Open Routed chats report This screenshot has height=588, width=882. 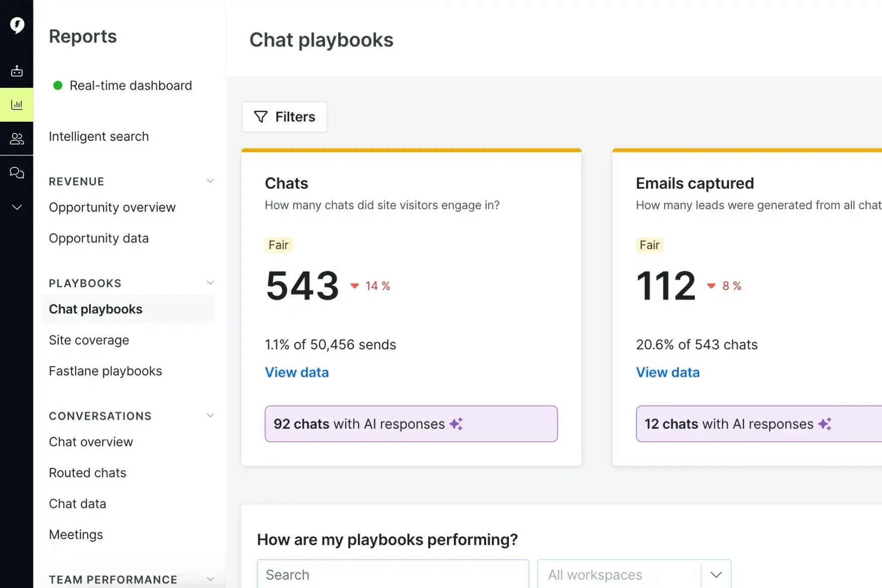pyautogui.click(x=87, y=473)
